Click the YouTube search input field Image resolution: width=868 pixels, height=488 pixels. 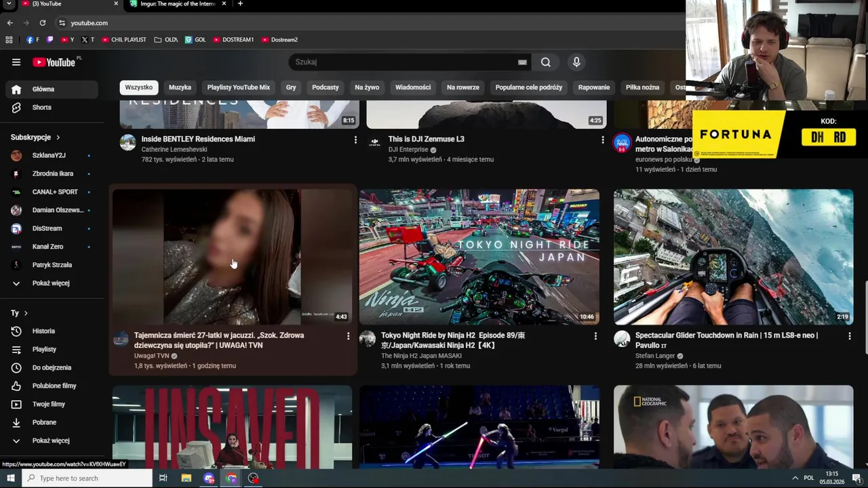click(403, 62)
